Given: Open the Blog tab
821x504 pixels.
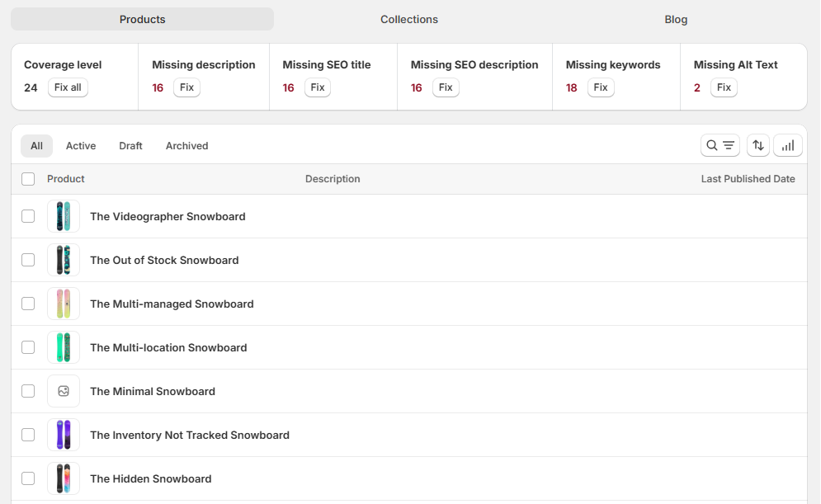Looking at the screenshot, I should point(676,19).
